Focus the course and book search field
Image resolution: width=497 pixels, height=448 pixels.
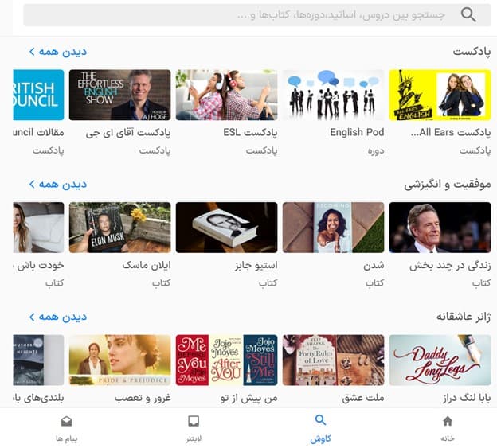(257, 15)
